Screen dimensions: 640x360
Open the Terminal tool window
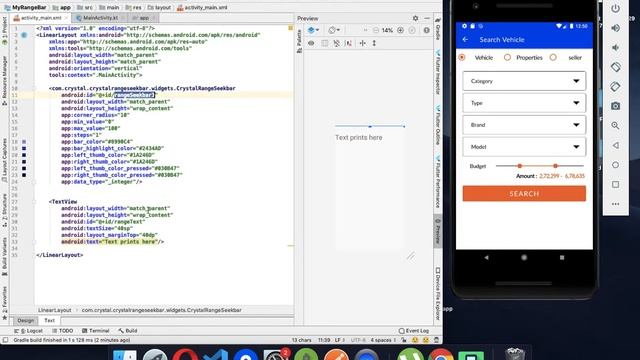click(x=96, y=331)
